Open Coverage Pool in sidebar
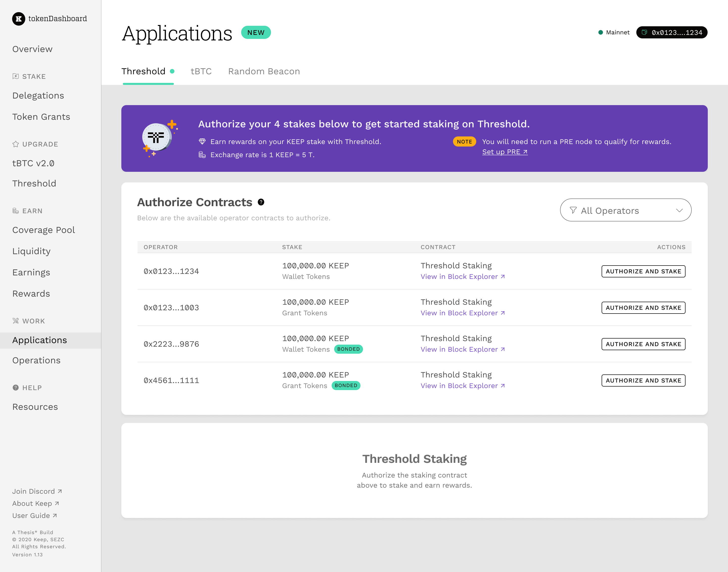 pyautogui.click(x=43, y=230)
